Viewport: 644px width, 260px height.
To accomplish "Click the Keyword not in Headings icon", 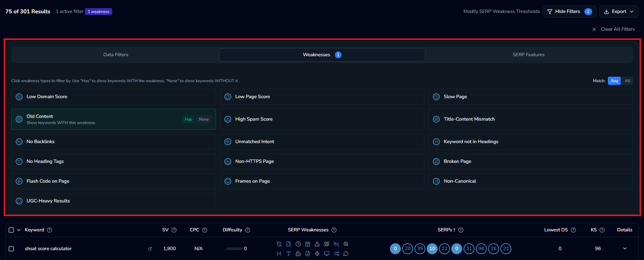I will click(436, 142).
